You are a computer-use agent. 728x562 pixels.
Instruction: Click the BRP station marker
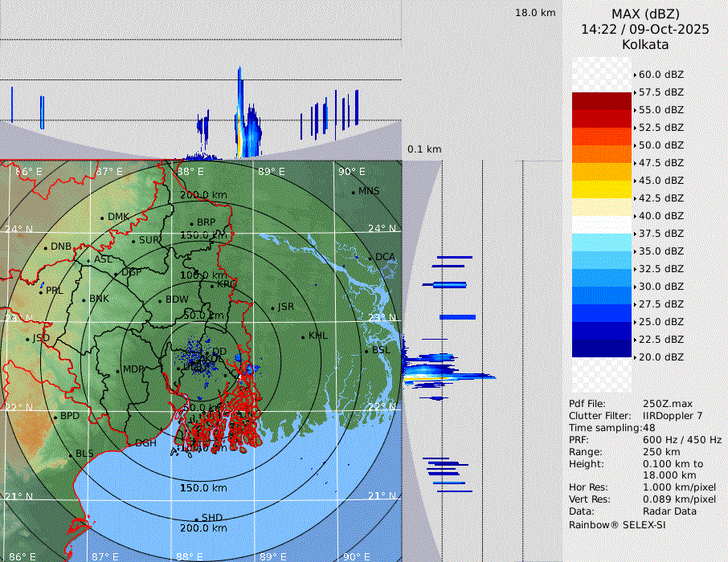(x=192, y=223)
